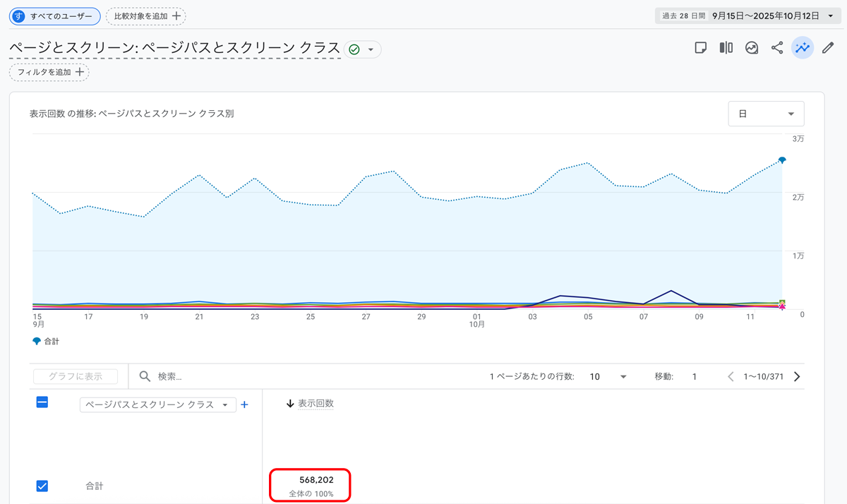Edit the report with the pencil icon
The height and width of the screenshot is (504, 847).
pyautogui.click(x=827, y=47)
